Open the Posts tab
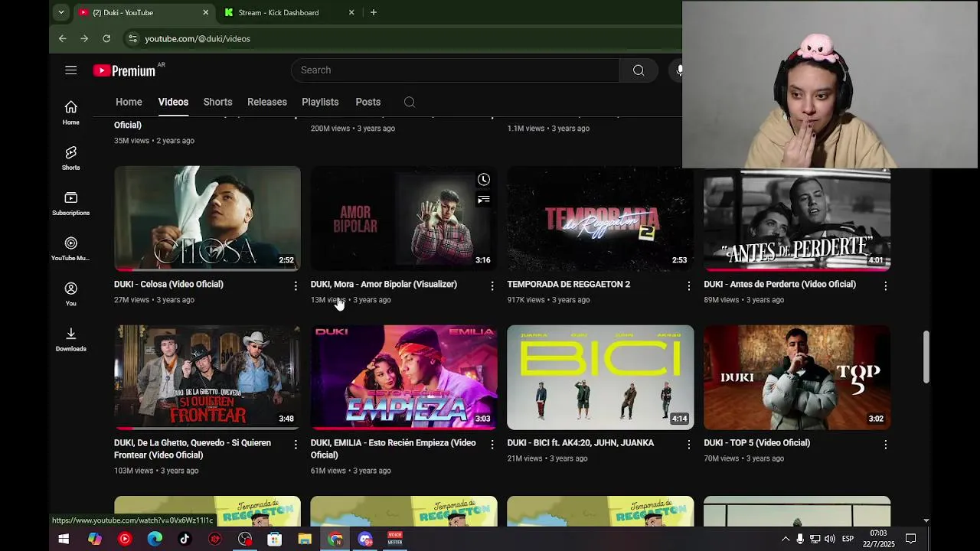This screenshot has height=551, width=980. (367, 102)
